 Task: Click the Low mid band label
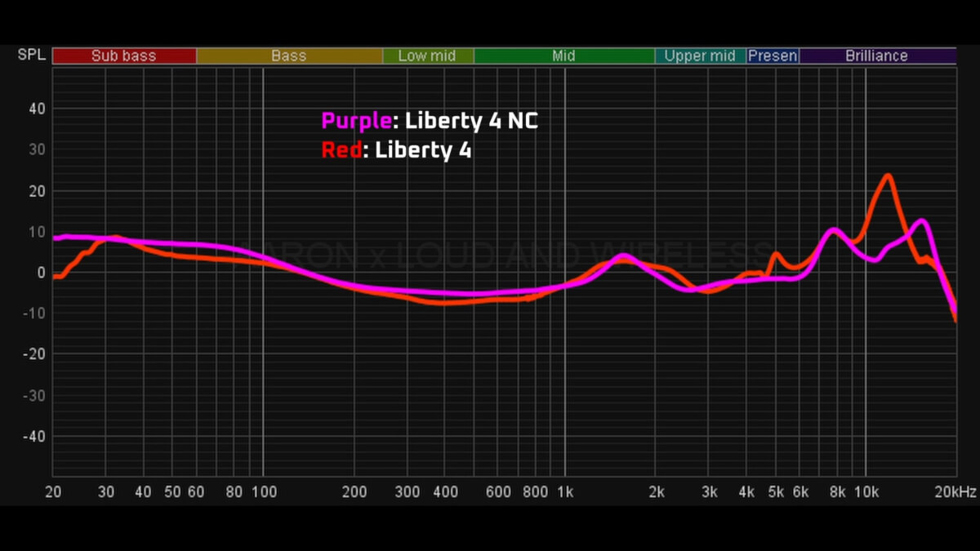pos(427,56)
